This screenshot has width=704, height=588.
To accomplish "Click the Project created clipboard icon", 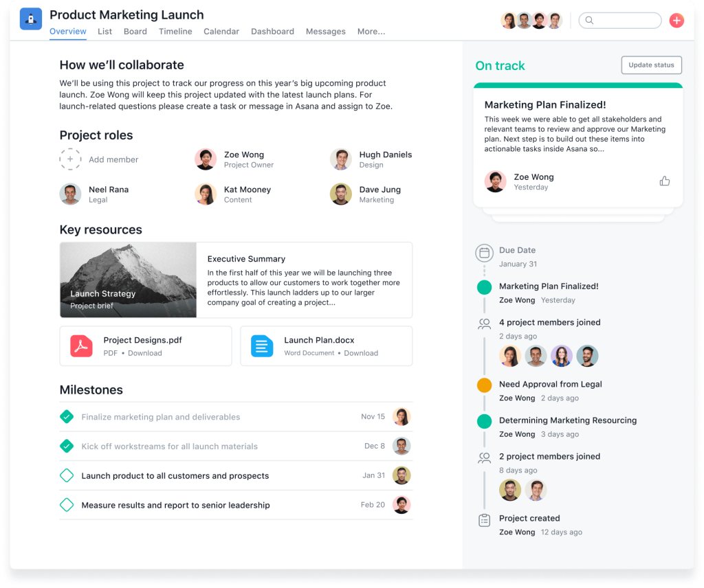I will pos(484,521).
